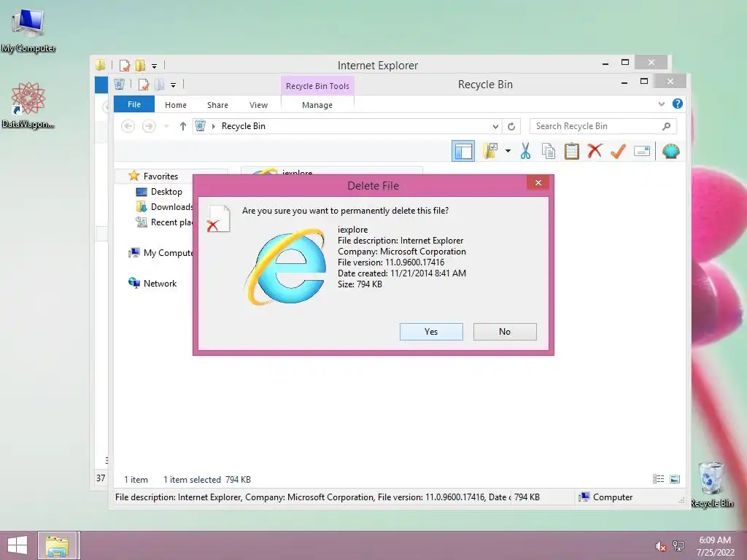
Task: Click the Cut scissors icon
Action: coord(525,152)
